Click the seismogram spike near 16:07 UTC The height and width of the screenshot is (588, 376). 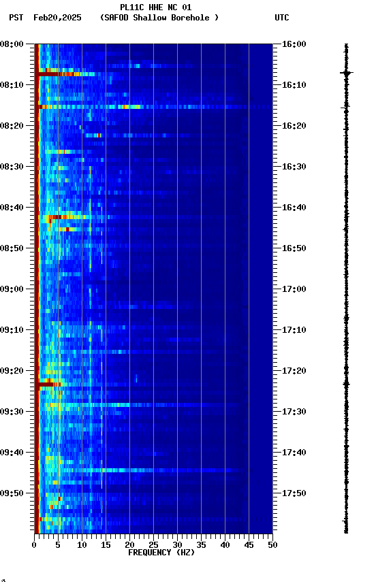point(346,73)
